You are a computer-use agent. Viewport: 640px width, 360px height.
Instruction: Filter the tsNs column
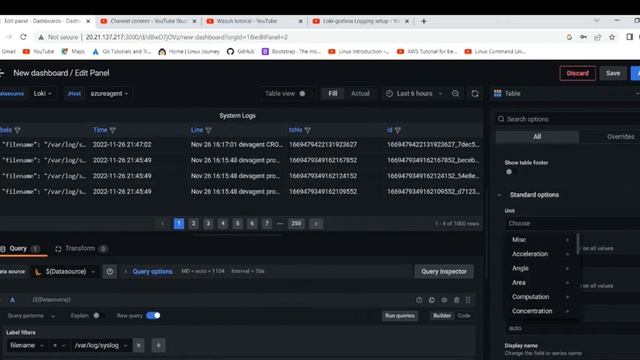coord(308,130)
